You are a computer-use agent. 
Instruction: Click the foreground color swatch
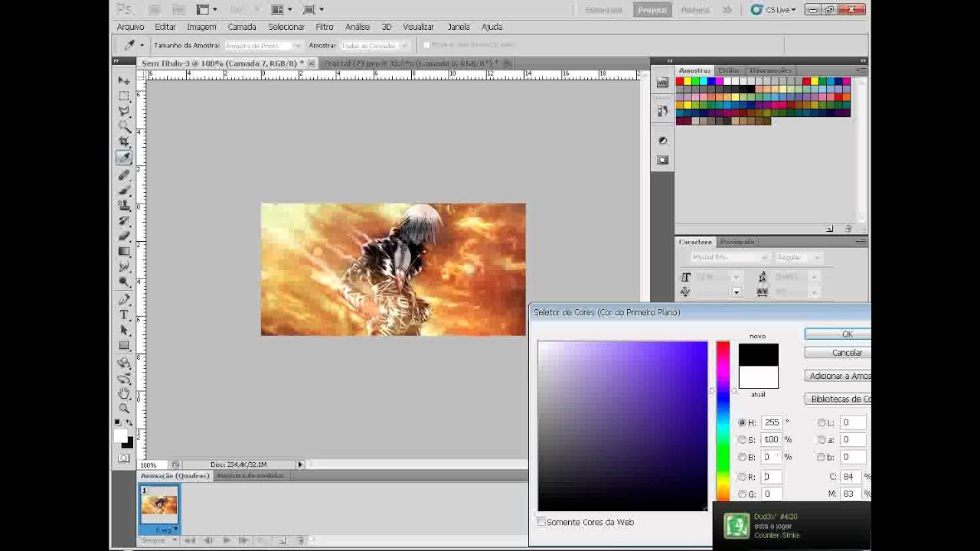(120, 436)
